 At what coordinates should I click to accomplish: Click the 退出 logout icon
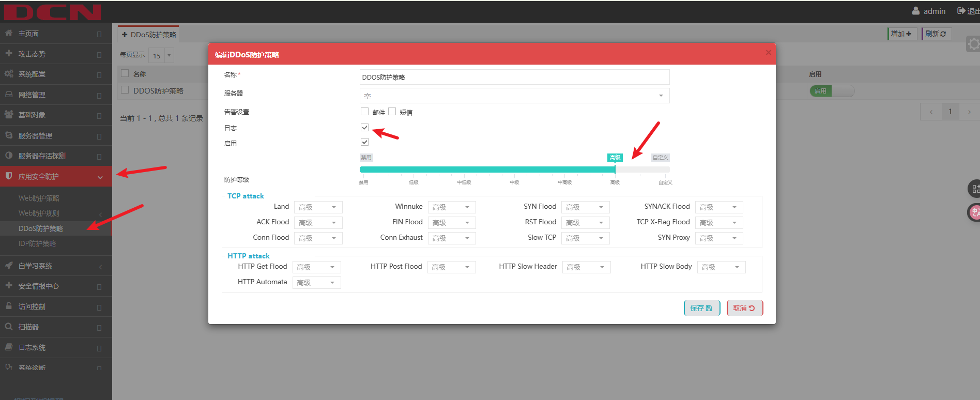click(x=961, y=11)
